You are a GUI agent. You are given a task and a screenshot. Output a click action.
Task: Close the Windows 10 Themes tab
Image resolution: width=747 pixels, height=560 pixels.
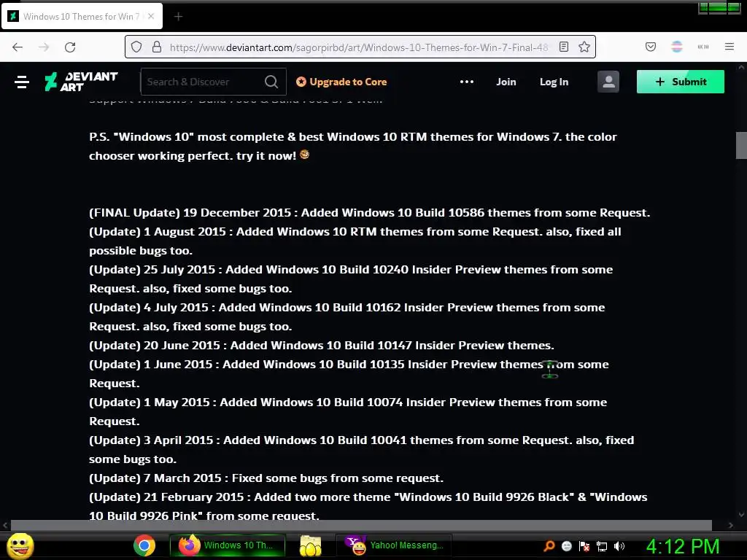[151, 16]
